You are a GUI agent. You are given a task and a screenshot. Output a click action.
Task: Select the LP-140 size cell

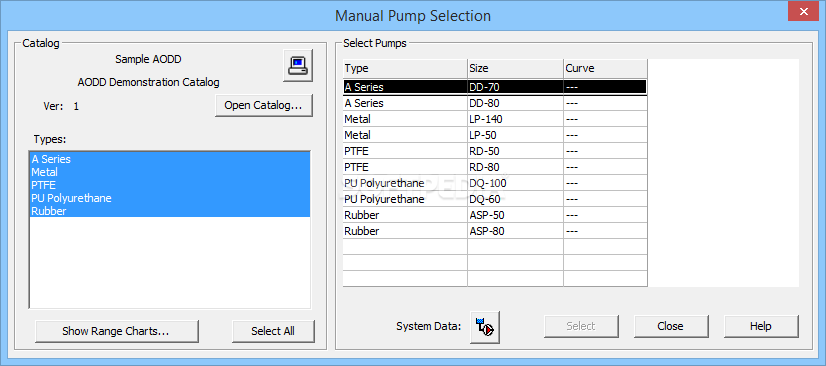[515, 119]
